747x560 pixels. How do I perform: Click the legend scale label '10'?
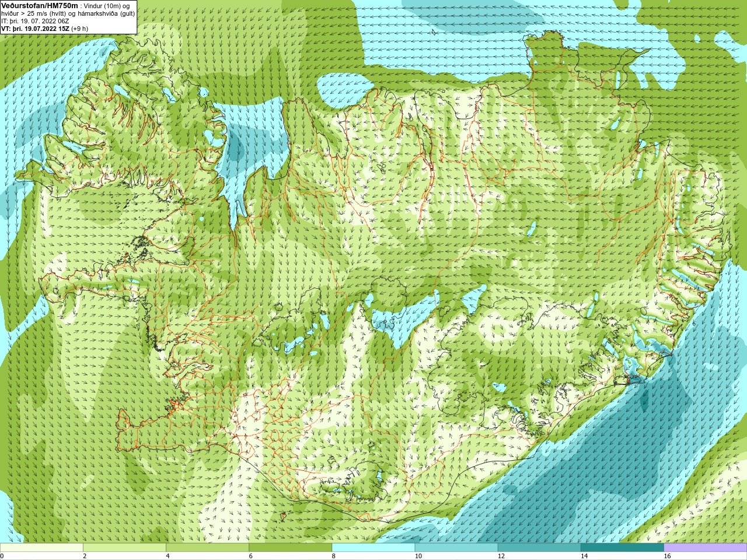418,556
